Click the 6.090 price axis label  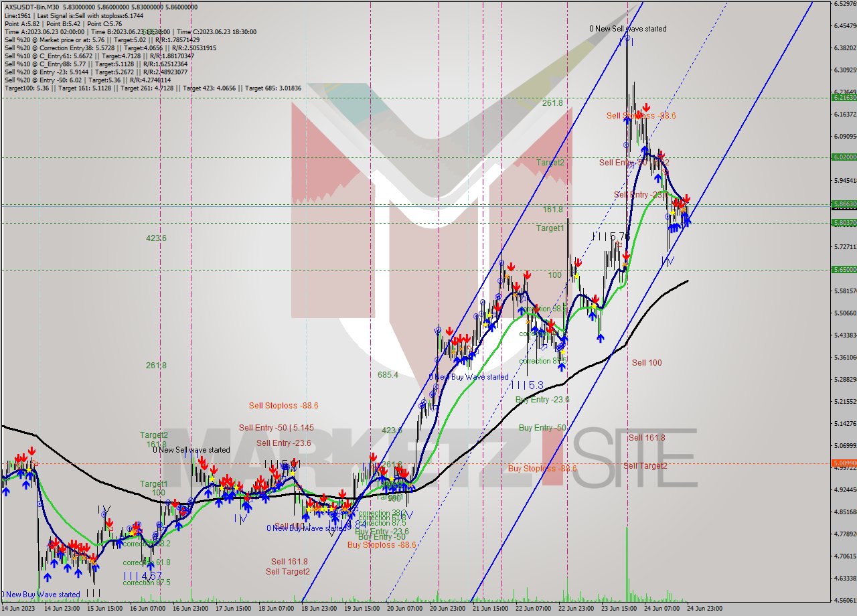point(845,137)
